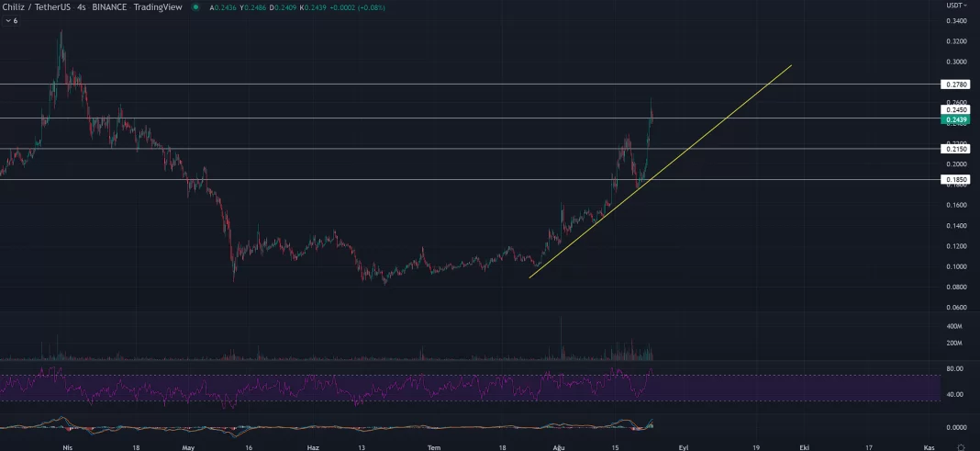Click the purple RSI indicator line
The image size is (980, 451).
(x=367, y=387)
